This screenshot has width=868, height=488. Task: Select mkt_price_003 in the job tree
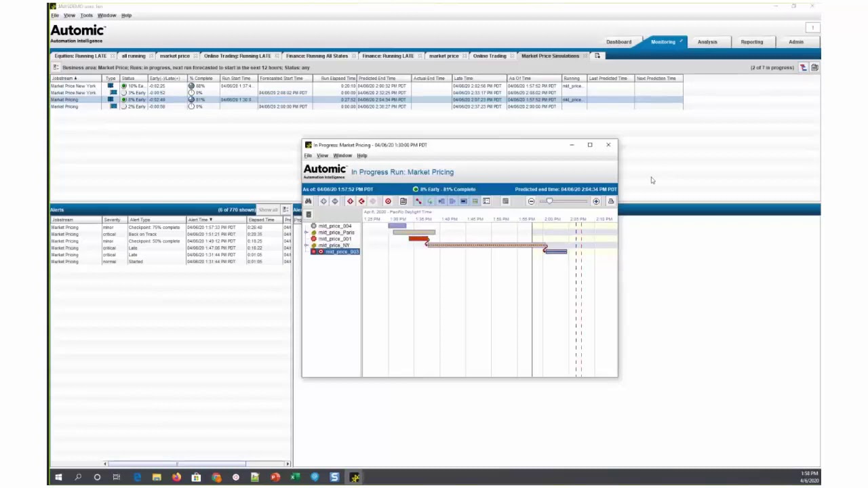point(342,252)
